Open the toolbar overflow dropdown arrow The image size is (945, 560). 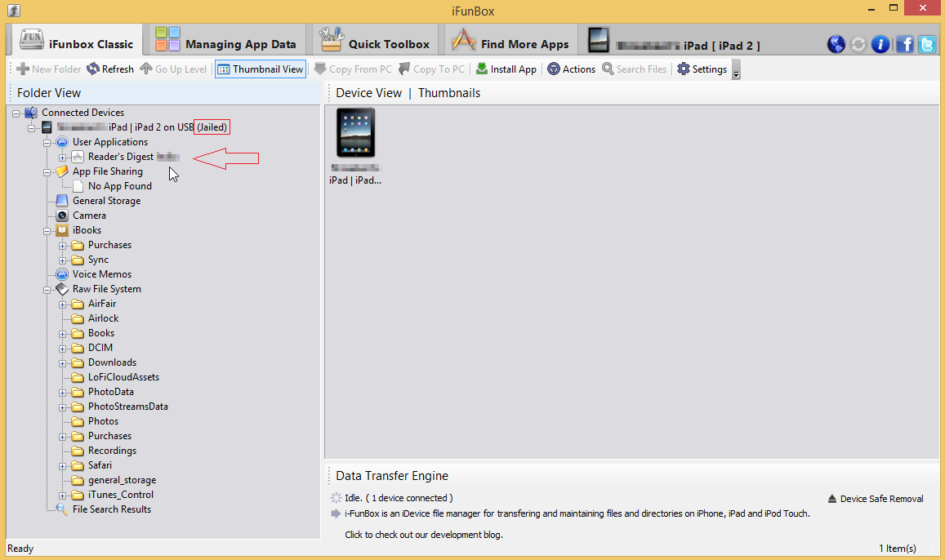pyautogui.click(x=736, y=70)
